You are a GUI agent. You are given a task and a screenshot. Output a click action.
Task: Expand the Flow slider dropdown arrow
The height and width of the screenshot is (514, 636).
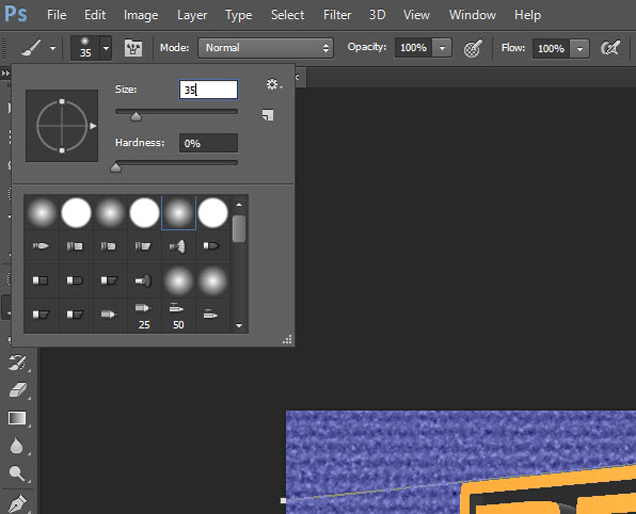tap(579, 48)
